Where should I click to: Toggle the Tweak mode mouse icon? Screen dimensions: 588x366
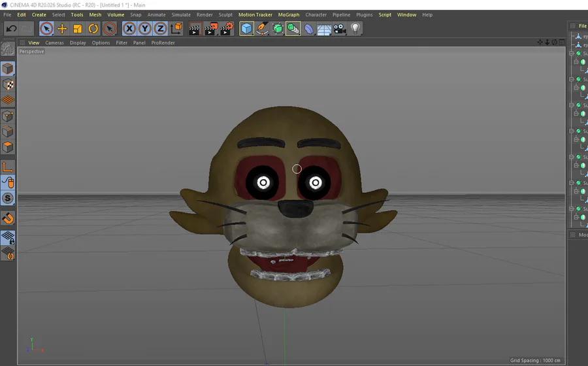7,182
